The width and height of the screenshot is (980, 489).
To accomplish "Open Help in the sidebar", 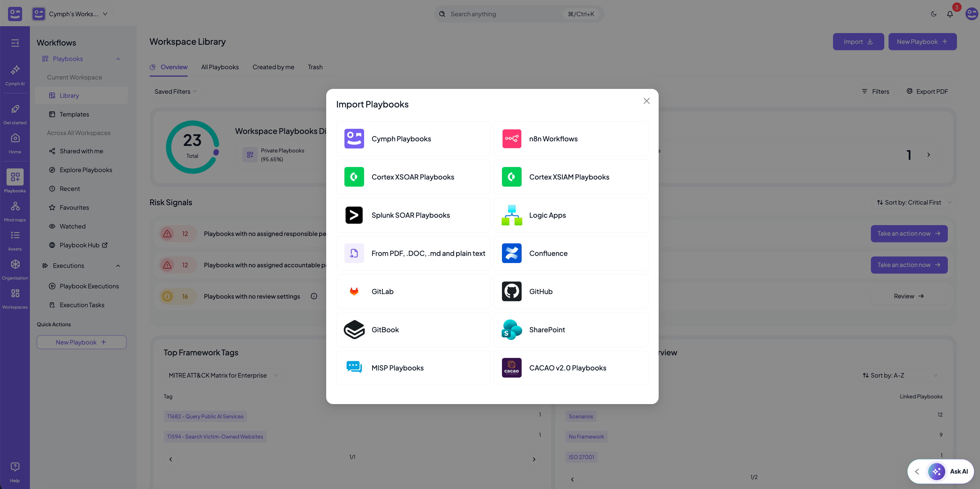I will 15,472.
